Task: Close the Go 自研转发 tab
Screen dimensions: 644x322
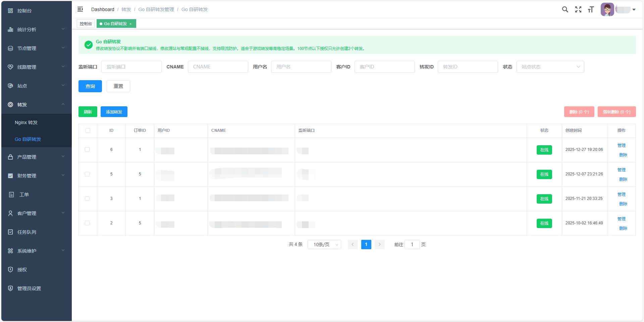Action: click(130, 24)
